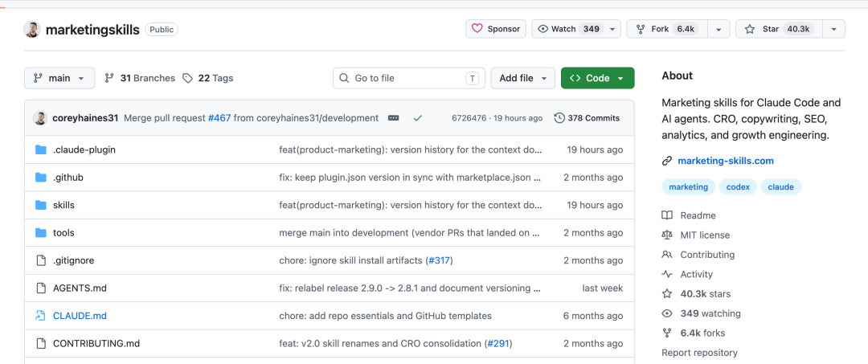Click the link chain icon beside marketing-skills.com

[x=667, y=161]
